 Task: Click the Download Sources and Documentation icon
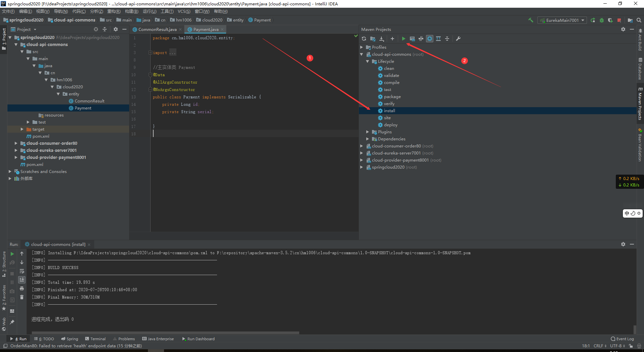click(381, 39)
